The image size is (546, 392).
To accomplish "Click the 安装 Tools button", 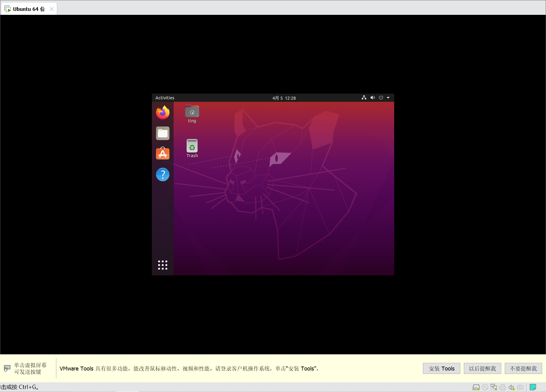I will [441, 368].
